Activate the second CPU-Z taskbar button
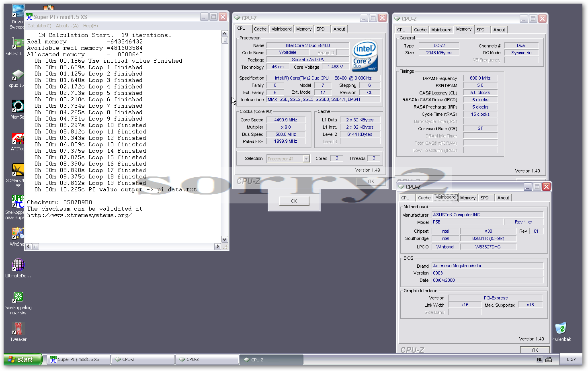The width and height of the screenshot is (588, 371). click(x=207, y=359)
